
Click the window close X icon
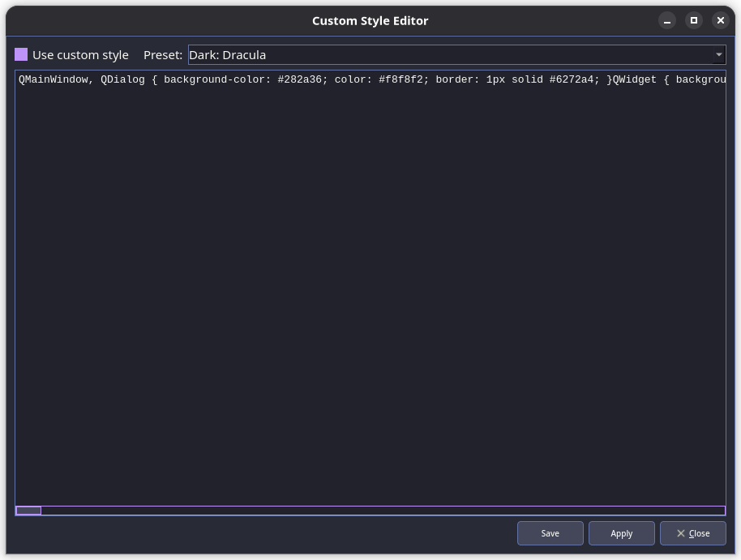click(720, 21)
